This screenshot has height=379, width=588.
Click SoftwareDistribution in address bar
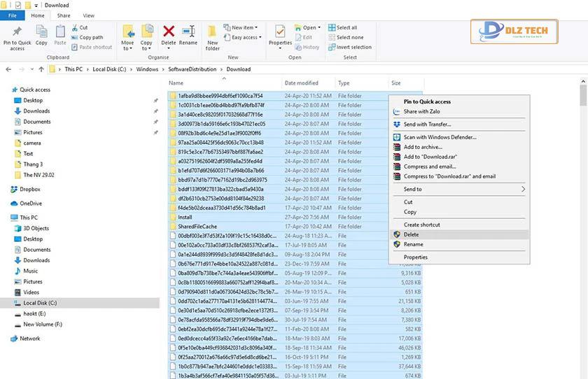tap(192, 69)
